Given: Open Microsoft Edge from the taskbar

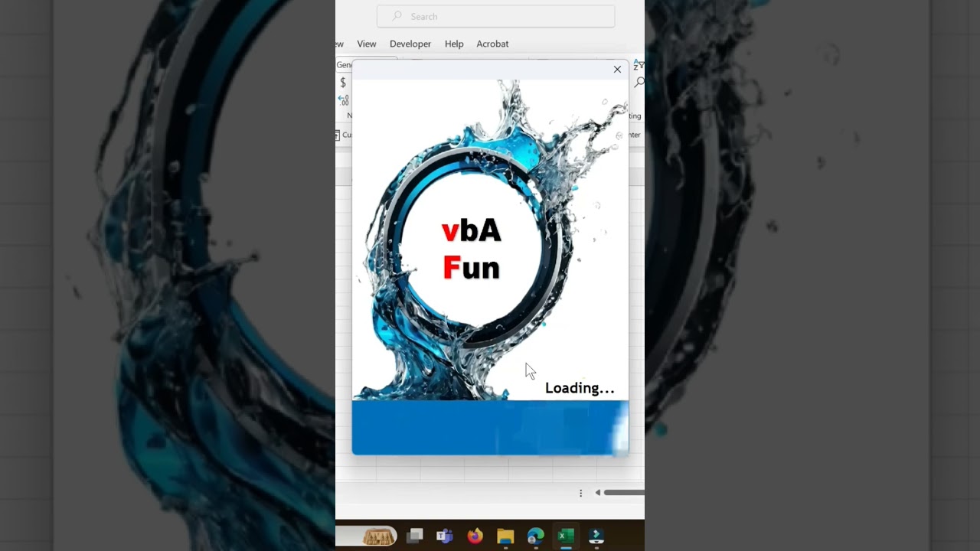Looking at the screenshot, I should click(x=535, y=536).
